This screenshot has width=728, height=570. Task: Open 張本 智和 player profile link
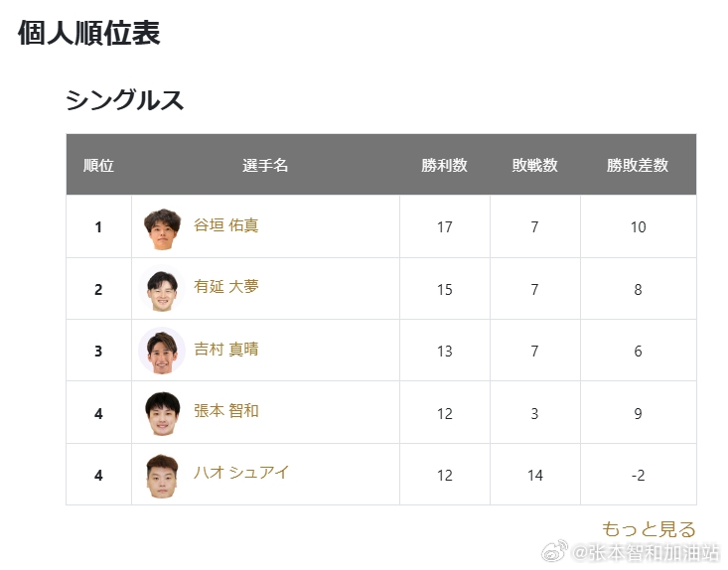(x=225, y=411)
